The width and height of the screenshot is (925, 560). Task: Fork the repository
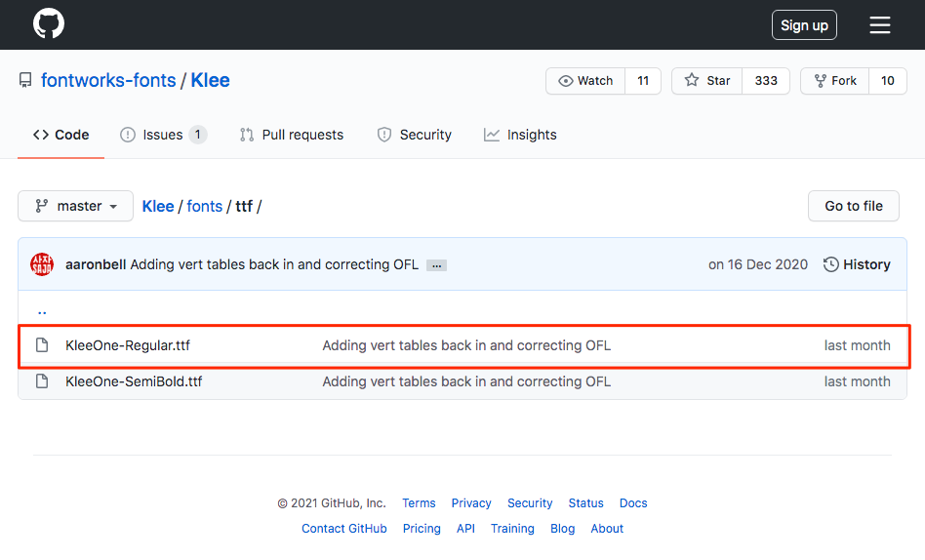point(834,81)
